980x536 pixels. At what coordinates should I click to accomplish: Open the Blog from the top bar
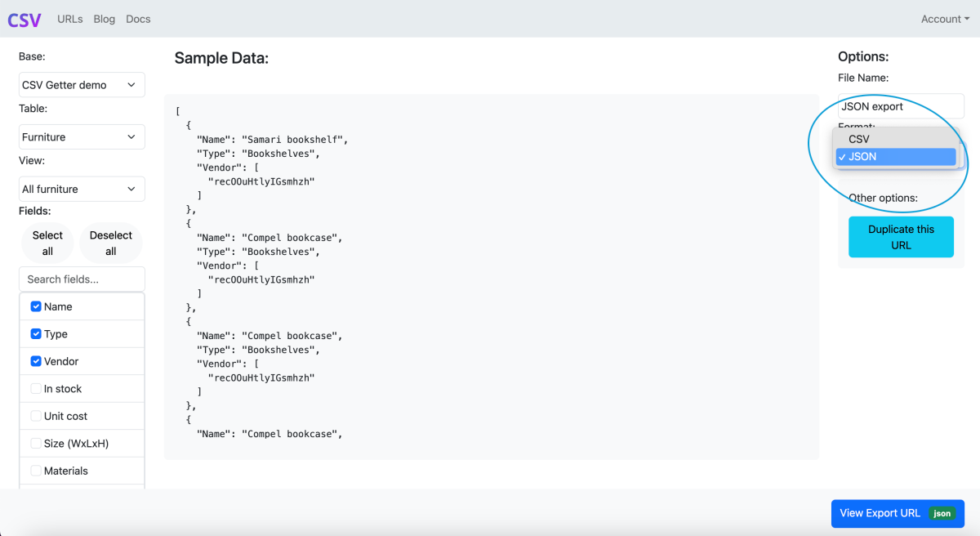[104, 19]
